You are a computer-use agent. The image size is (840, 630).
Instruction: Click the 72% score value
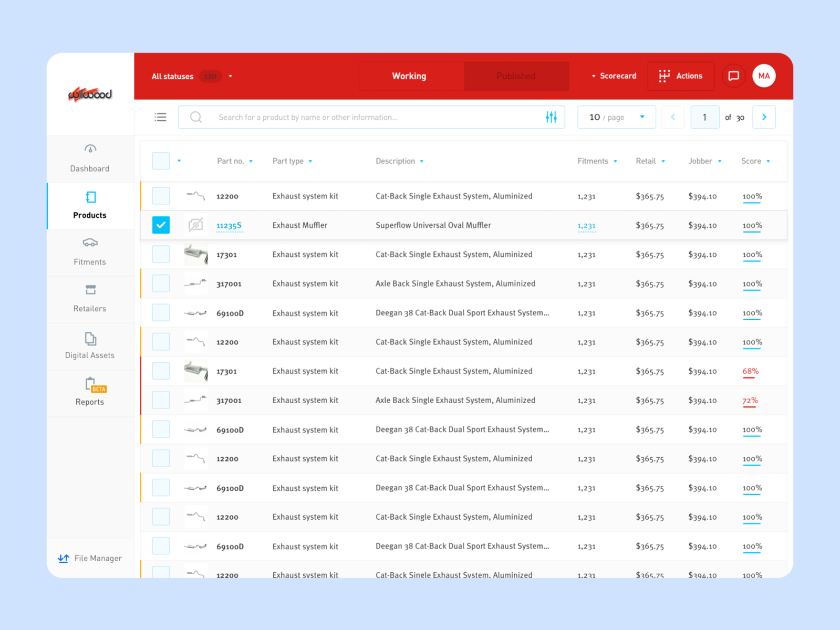click(x=750, y=401)
